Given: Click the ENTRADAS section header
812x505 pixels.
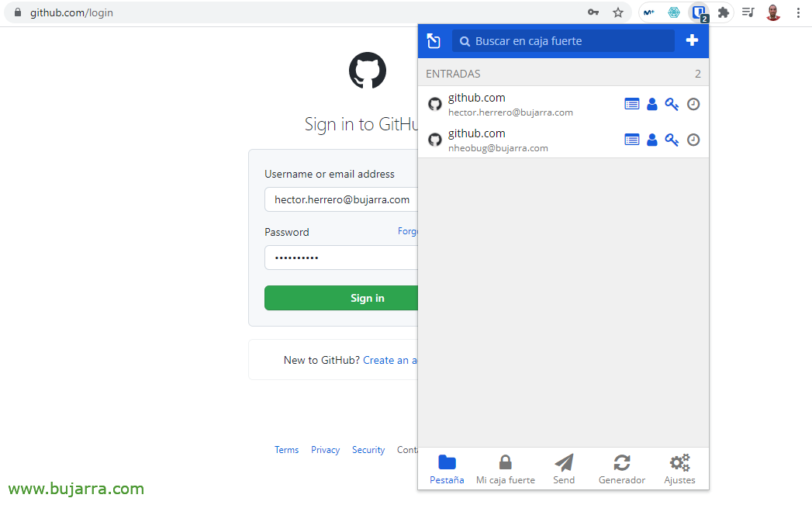Looking at the screenshot, I should (563, 74).
